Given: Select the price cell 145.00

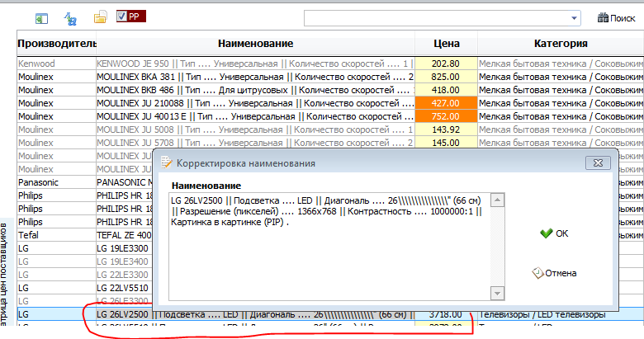Looking at the screenshot, I should pos(446,143).
